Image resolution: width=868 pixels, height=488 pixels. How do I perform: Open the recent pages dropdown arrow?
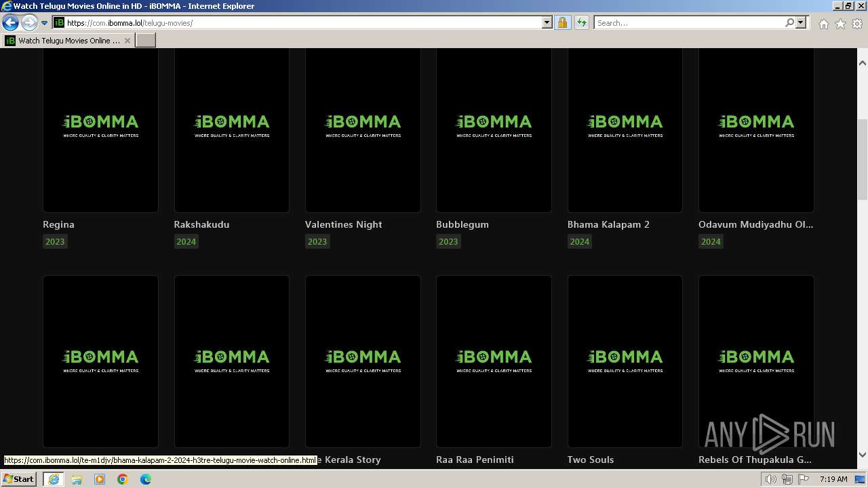tap(44, 23)
